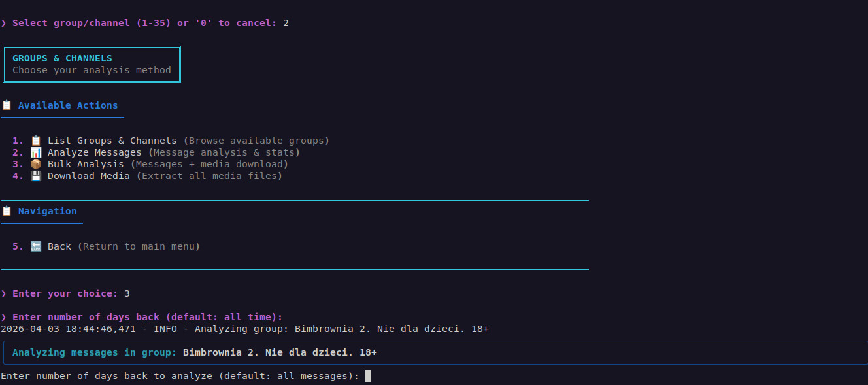Click the Available Actions section heading
This screenshot has width=868, height=385.
[x=68, y=105]
